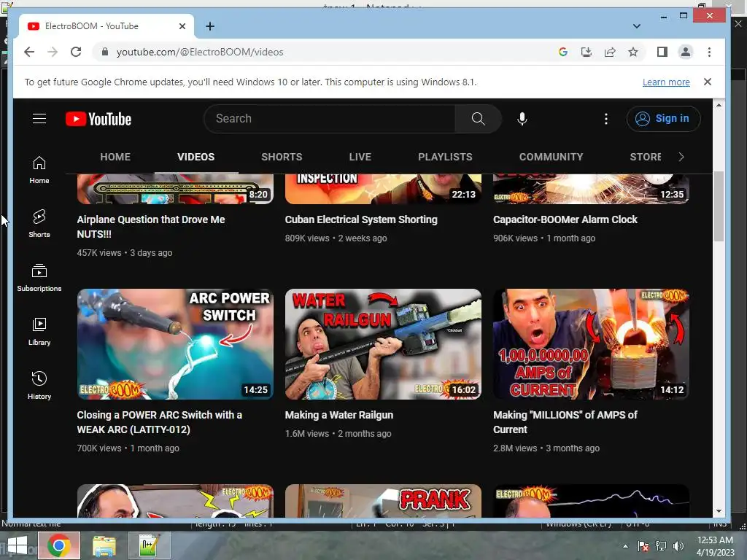Open the network tray icon
Screen dimensions: 747x560
[x=661, y=546]
